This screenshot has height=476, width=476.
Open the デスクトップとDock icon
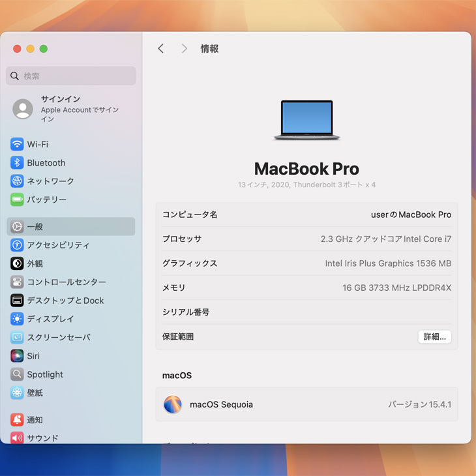(x=17, y=301)
